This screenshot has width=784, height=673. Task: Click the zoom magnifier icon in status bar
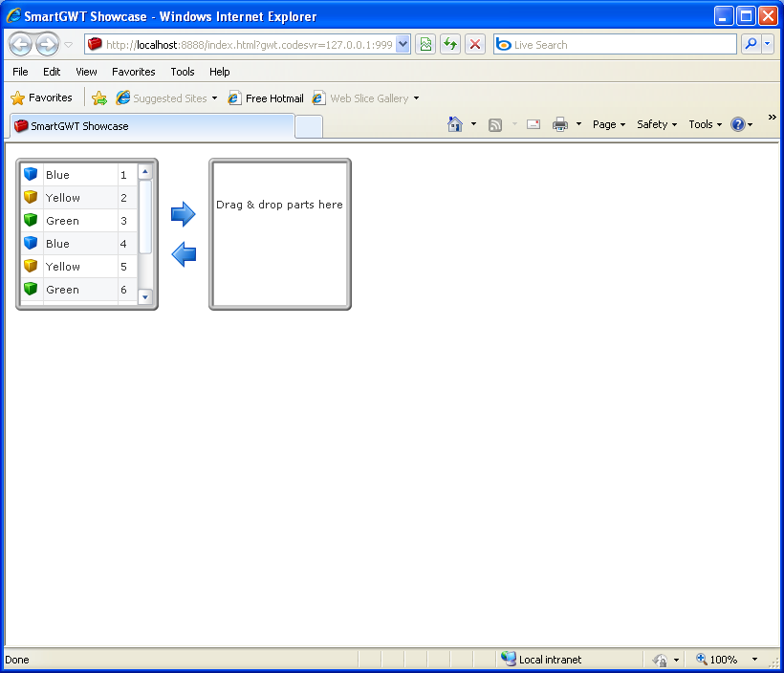tap(702, 659)
